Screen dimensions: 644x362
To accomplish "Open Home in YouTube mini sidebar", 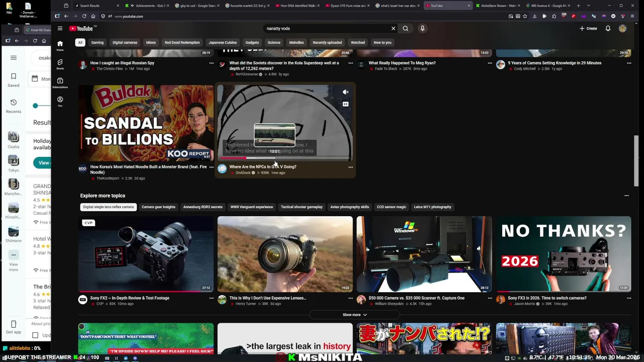I will point(60,46).
